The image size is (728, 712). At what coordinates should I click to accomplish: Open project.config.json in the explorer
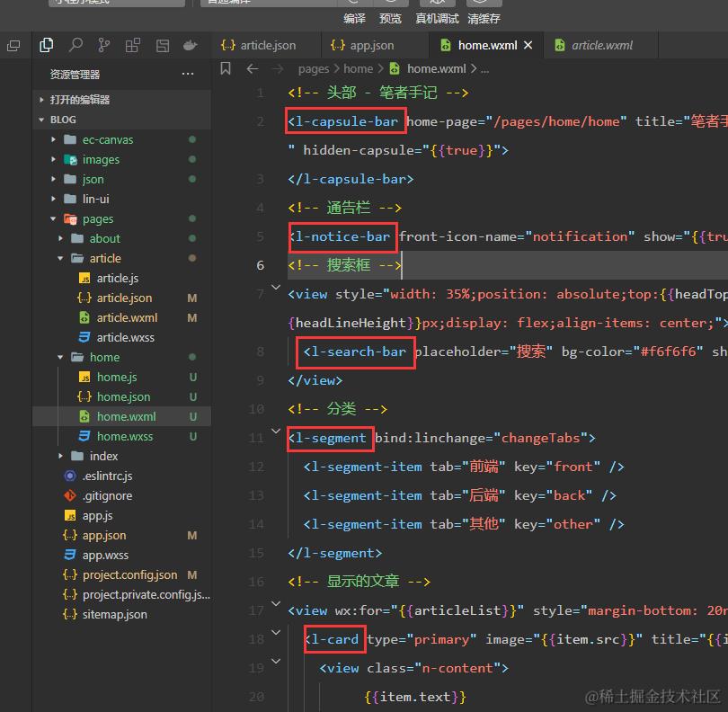[x=129, y=575]
